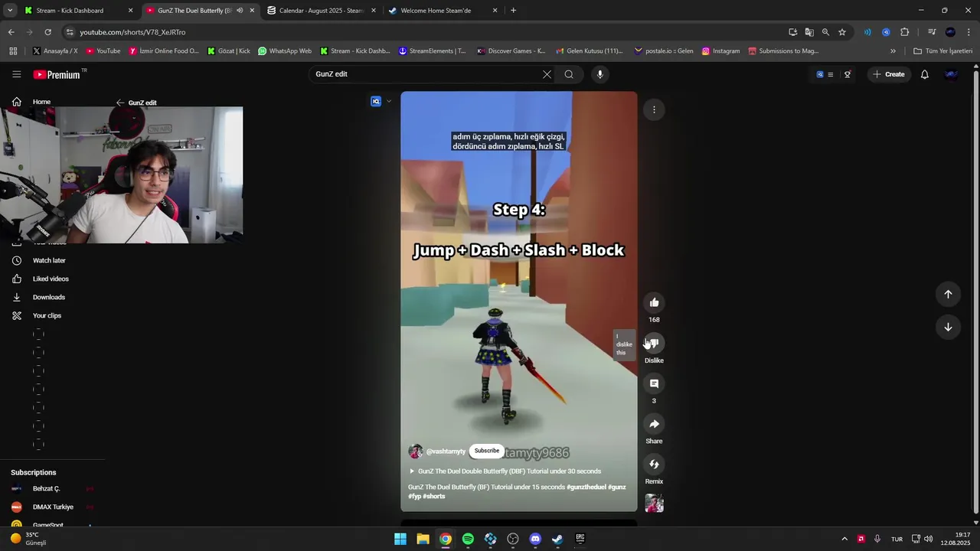This screenshot has height=551, width=980.
Task: Click the blue extension badge beside the short
Action: 376,101
